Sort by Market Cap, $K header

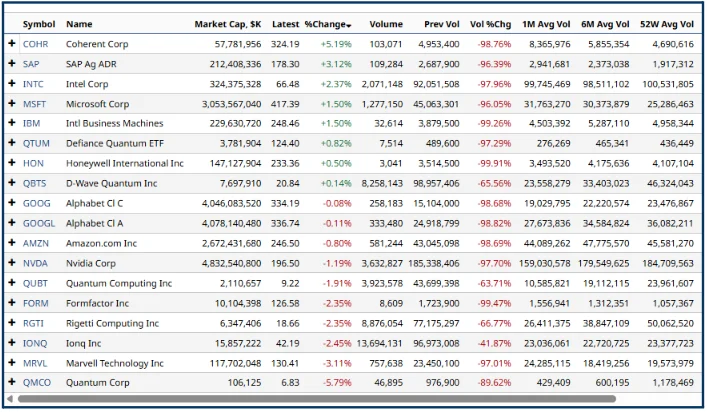tap(228, 24)
